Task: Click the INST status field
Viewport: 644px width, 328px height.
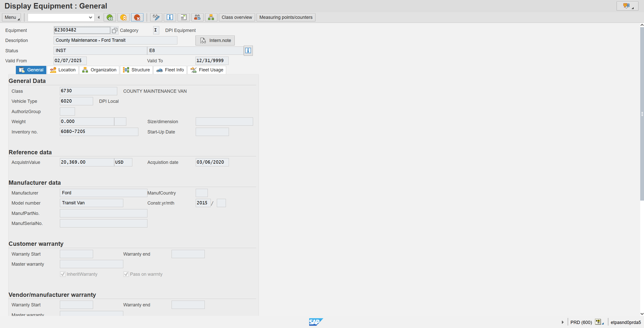Action: click(100, 51)
